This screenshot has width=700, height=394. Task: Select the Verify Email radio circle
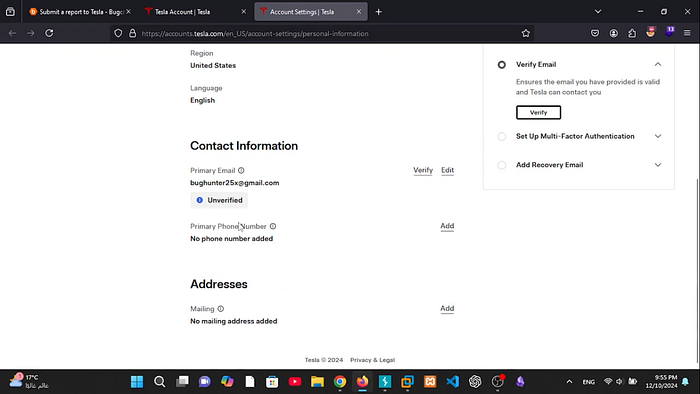pyautogui.click(x=502, y=65)
